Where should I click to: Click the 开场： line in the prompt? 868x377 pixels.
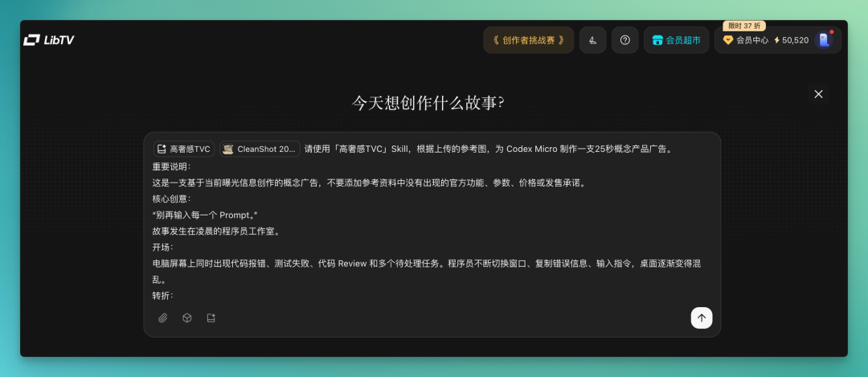(163, 247)
